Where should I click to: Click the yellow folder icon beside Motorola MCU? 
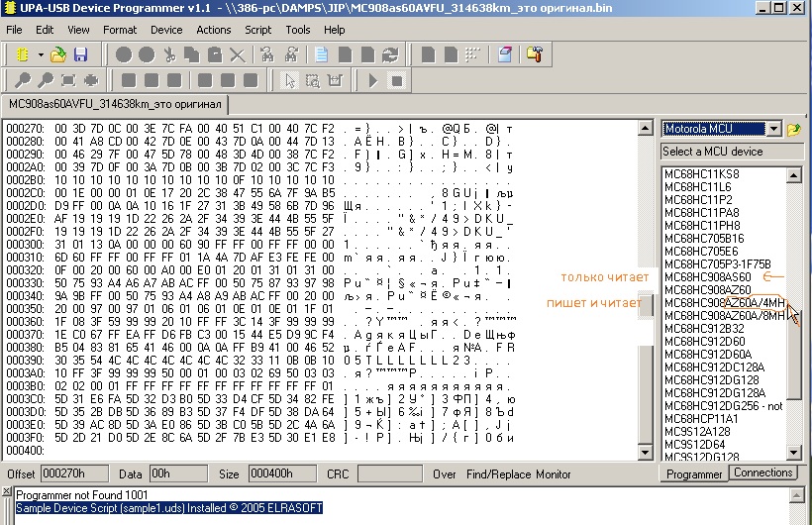793,130
